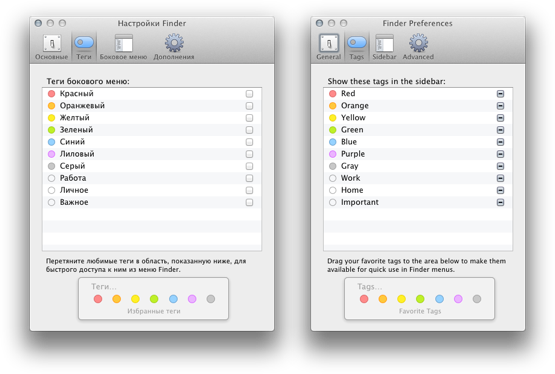555x374 pixels.
Task: Open Дополнения gear icon in Russian window
Action: click(x=174, y=47)
